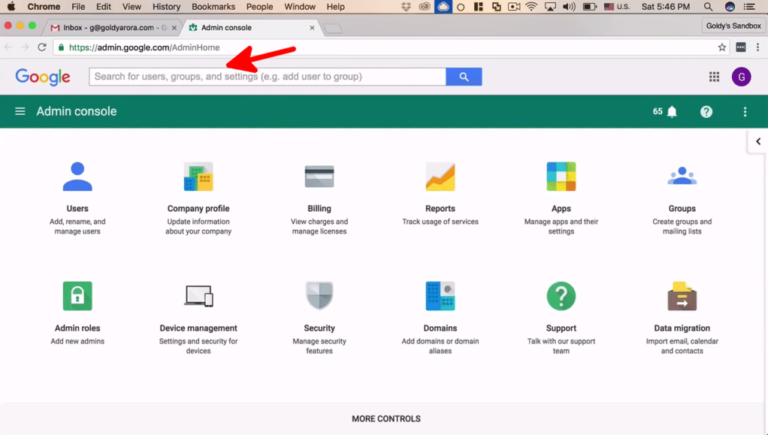Click the blue search magnifier button
This screenshot has height=435, width=768.
coord(464,76)
